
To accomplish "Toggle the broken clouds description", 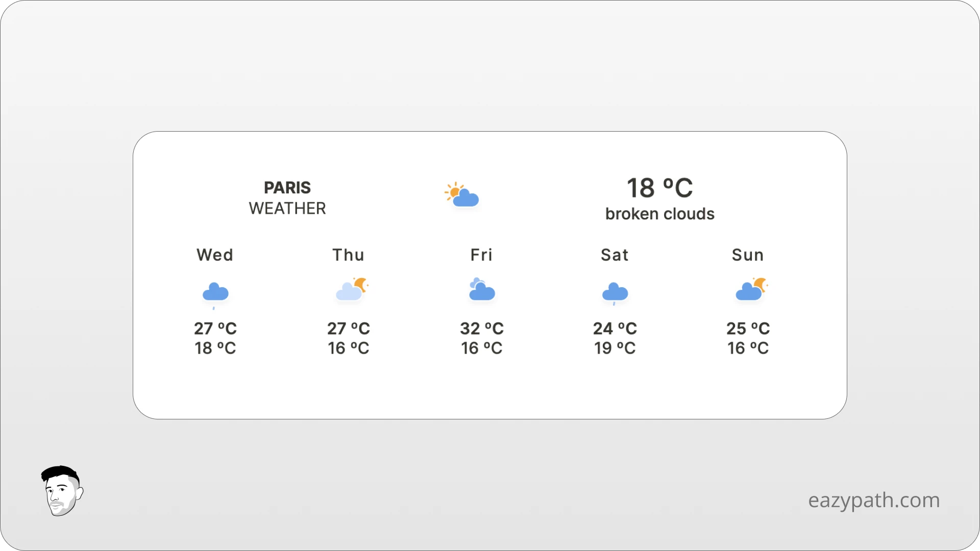I will [659, 214].
